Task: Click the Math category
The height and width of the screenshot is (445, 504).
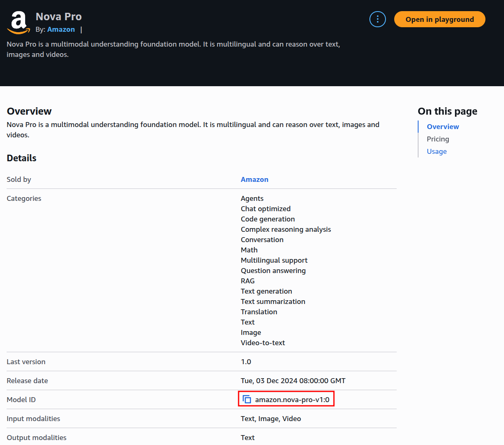Action: [249, 250]
